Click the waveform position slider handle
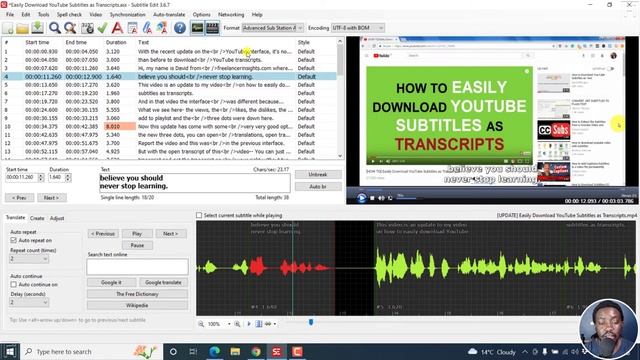640x360 pixels. (311, 322)
